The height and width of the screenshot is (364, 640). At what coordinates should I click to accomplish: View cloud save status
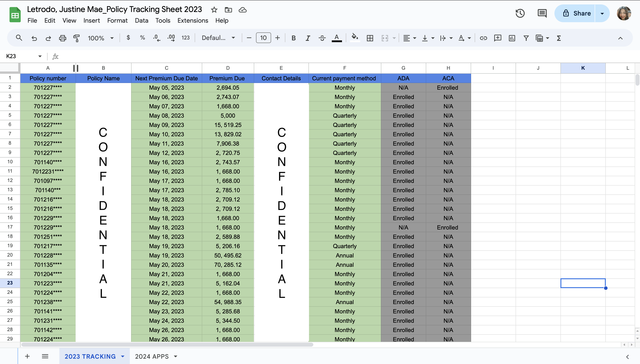[x=242, y=10]
